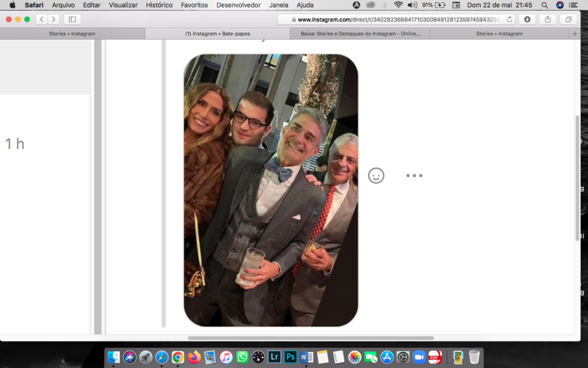588x368 pixels.
Task: Show all tabs overview button
Action: (568, 19)
